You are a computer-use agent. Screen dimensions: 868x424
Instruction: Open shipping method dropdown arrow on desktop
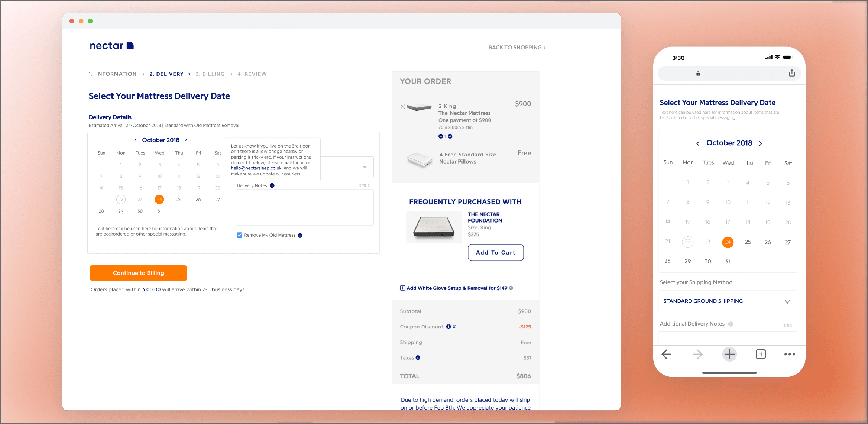[365, 167]
